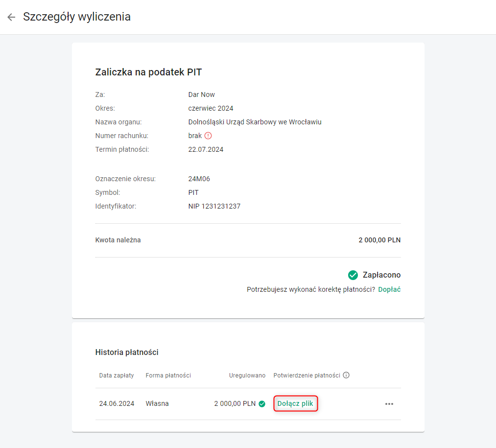Click the 'Uregulowano' column header
The image size is (496, 448).
click(247, 376)
